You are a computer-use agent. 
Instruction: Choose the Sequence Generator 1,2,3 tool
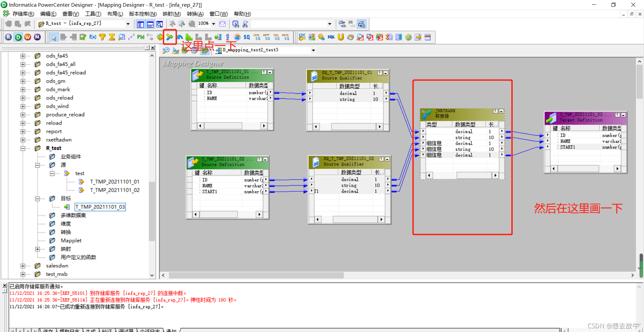click(131, 37)
